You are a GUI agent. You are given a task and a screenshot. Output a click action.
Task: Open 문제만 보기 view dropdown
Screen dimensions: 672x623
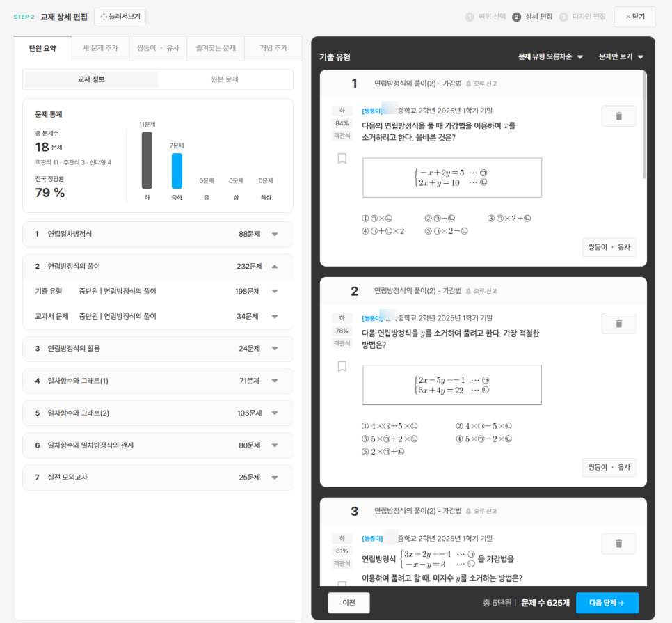[x=621, y=56]
